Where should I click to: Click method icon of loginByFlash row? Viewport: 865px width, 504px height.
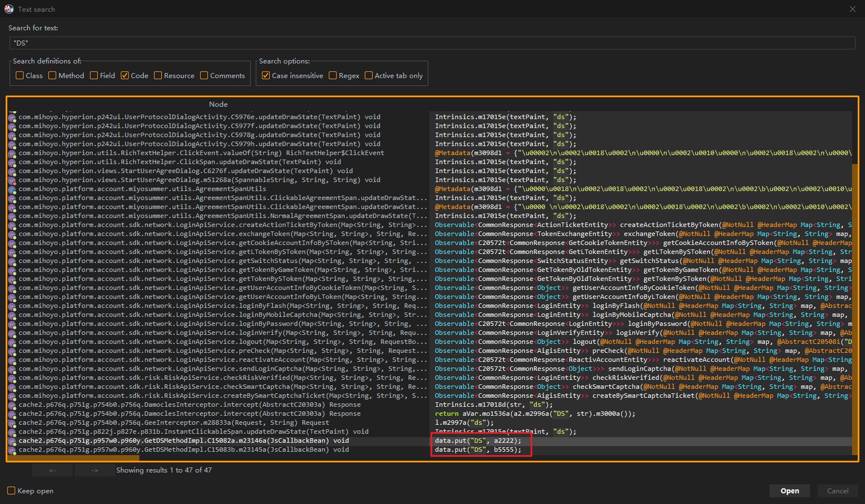pos(12,306)
